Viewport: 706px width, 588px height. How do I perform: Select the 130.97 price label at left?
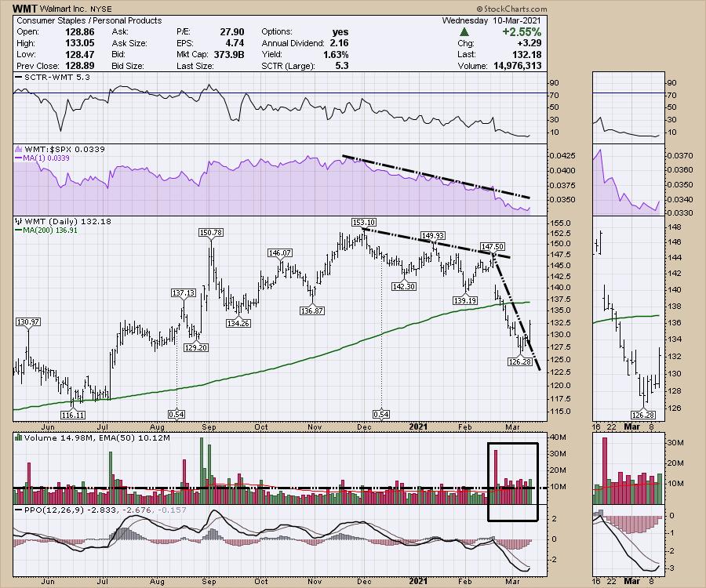tap(28, 321)
